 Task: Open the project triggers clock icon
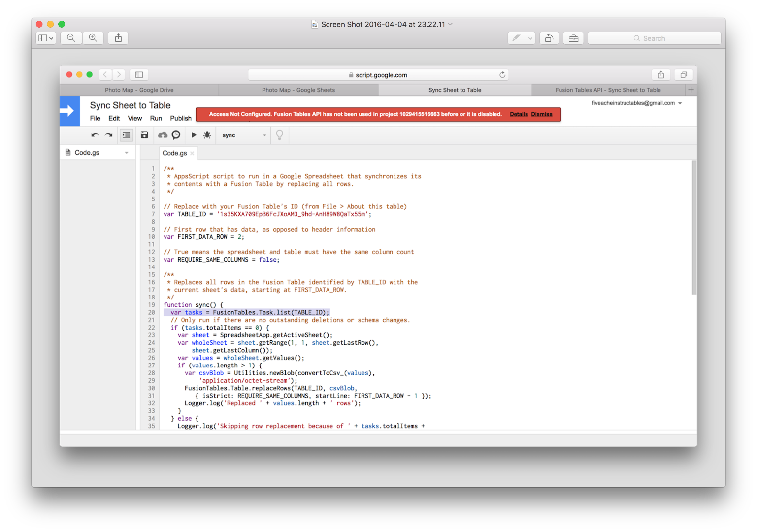[176, 135]
